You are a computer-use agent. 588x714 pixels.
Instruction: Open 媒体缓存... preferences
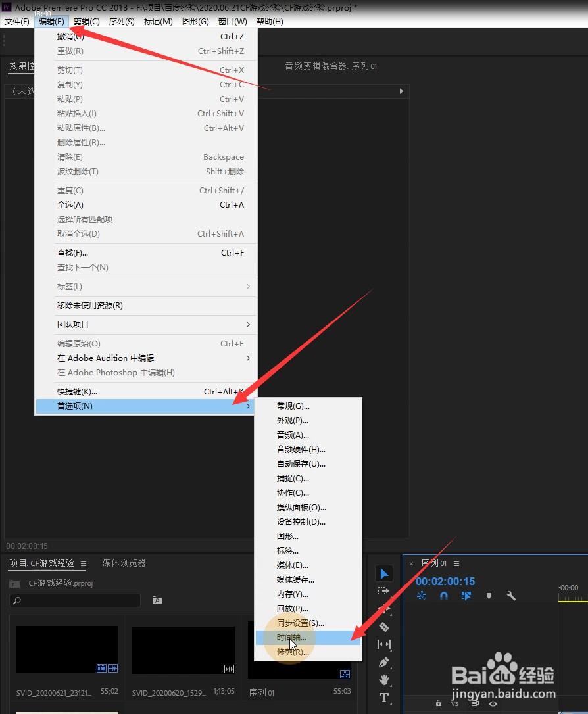[x=308, y=580]
